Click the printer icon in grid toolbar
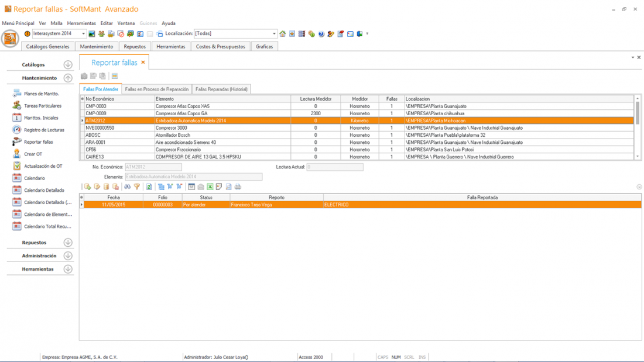The image size is (644, 362). [x=238, y=187]
